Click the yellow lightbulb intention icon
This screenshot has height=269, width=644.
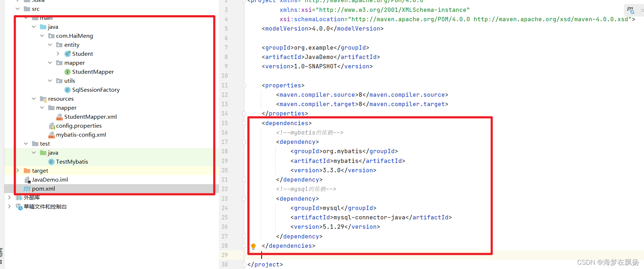click(253, 246)
